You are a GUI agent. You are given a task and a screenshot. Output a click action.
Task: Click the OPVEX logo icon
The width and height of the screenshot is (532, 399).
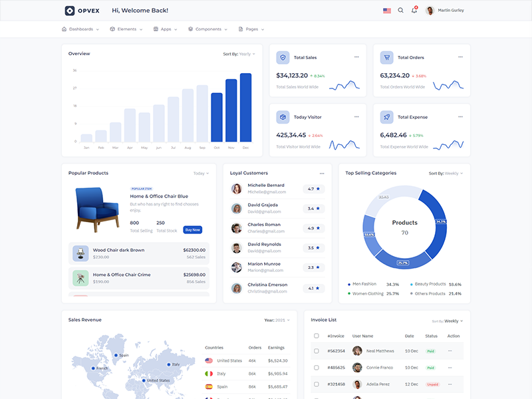pyautogui.click(x=70, y=11)
